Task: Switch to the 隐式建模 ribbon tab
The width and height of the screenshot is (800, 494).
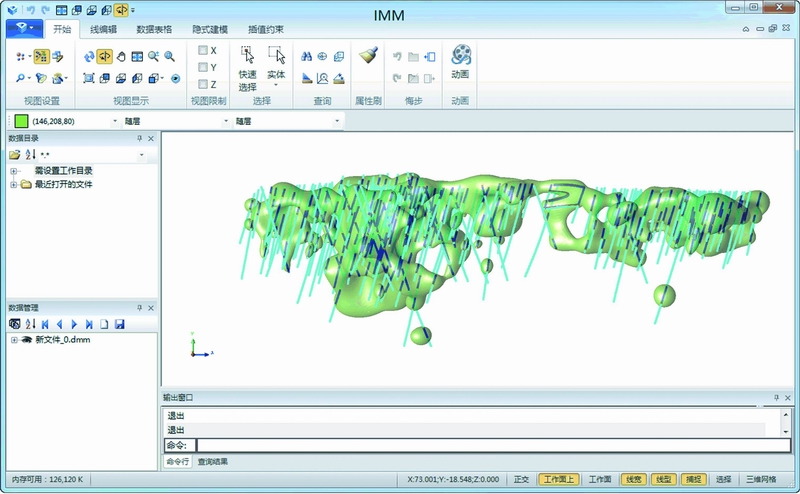Action: pos(209,30)
